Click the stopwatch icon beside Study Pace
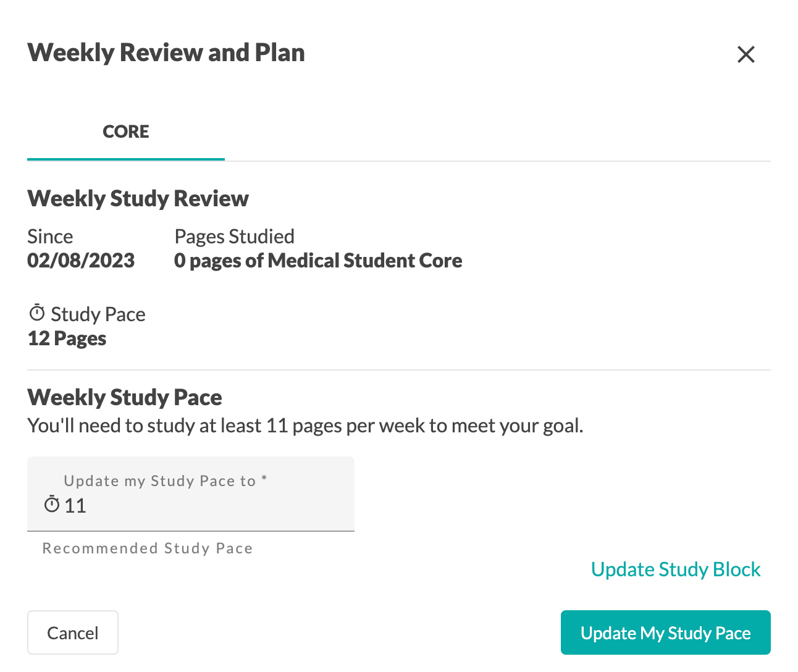798x672 pixels. coord(37,313)
